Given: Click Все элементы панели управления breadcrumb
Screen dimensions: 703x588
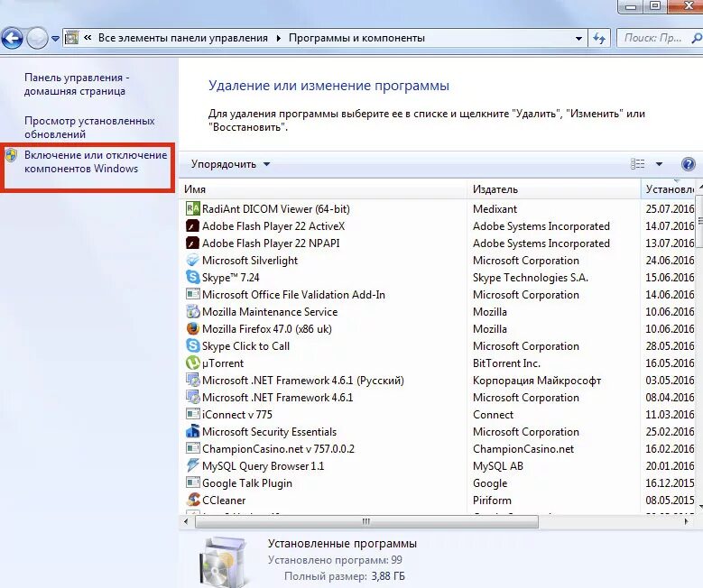Looking at the screenshot, I should tap(183, 38).
